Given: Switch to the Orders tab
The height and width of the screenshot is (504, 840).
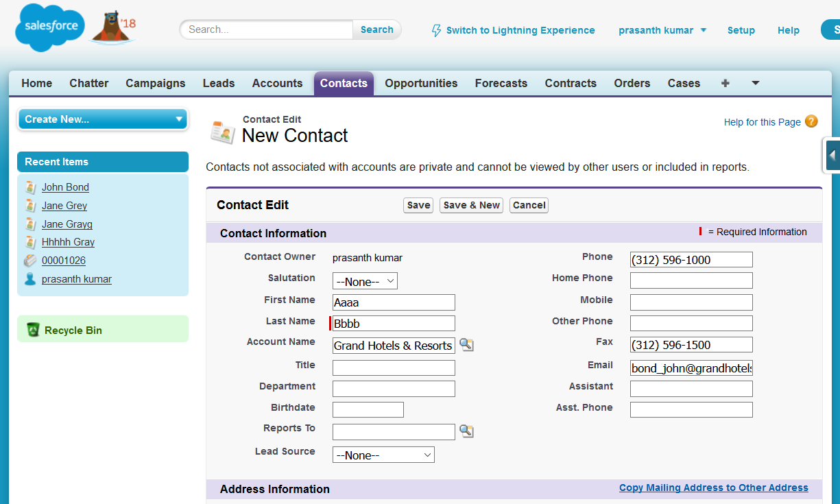Looking at the screenshot, I should point(632,83).
